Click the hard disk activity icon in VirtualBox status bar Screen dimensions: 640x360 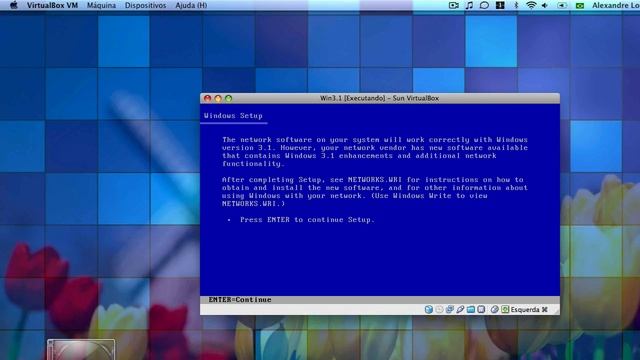[x=429, y=309]
